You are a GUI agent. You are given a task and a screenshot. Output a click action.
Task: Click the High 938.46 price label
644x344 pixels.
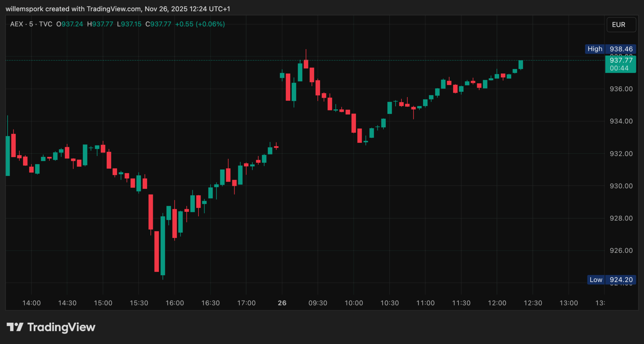click(x=610, y=49)
